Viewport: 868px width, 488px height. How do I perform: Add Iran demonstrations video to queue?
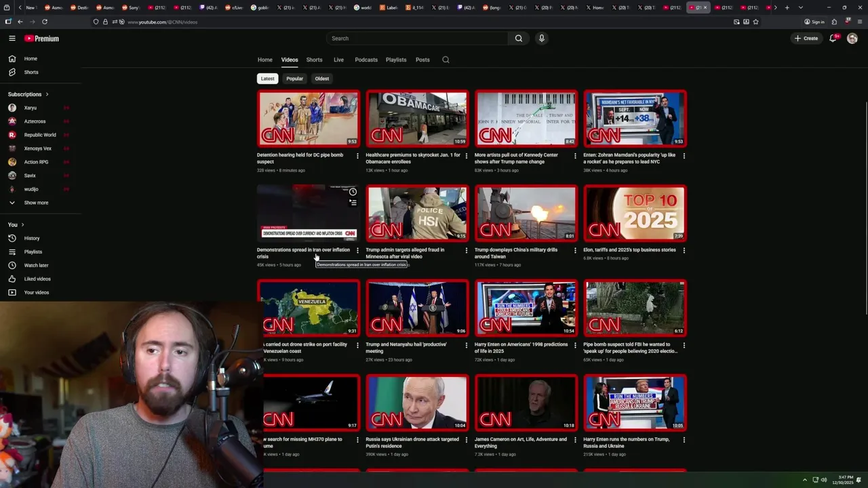[x=353, y=202]
